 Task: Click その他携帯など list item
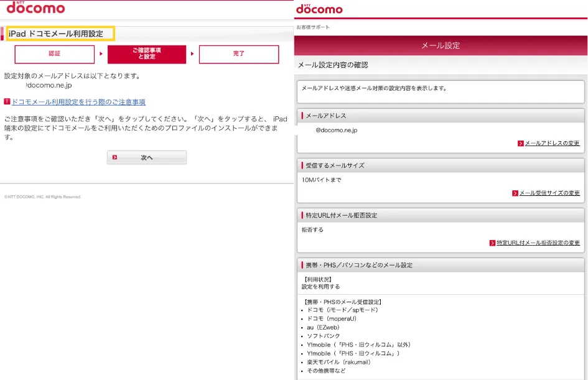click(326, 371)
